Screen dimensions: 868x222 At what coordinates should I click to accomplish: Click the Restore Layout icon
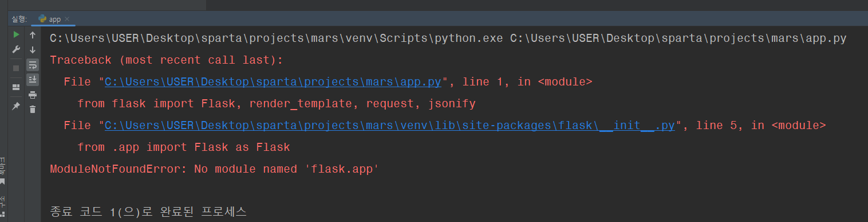[x=16, y=87]
